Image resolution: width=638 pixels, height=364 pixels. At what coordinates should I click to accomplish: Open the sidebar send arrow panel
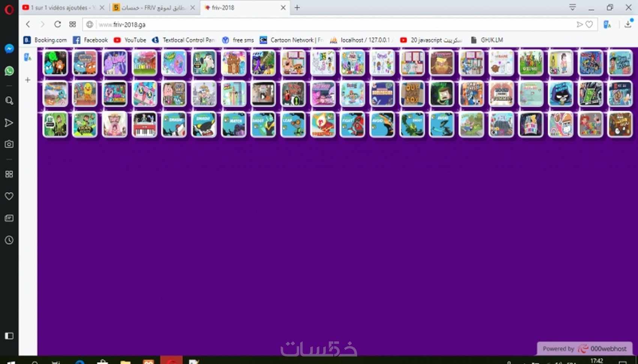point(9,123)
